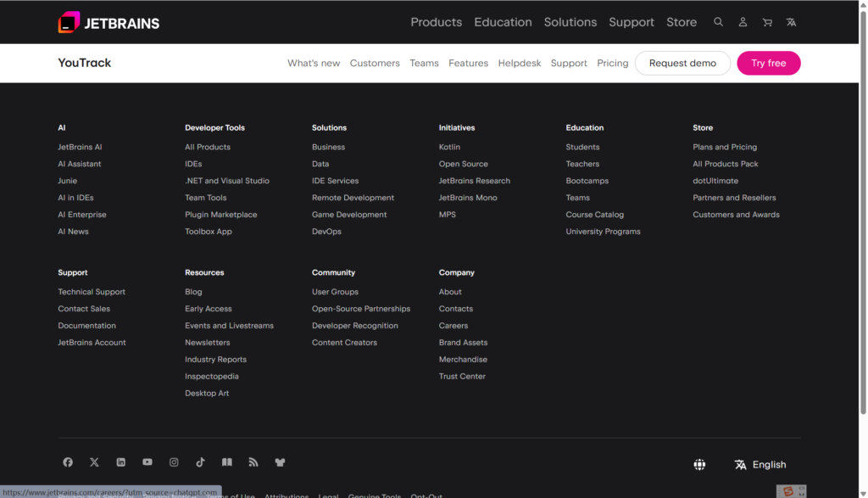Open the user account icon in header
The image size is (868, 498).
coord(743,22)
